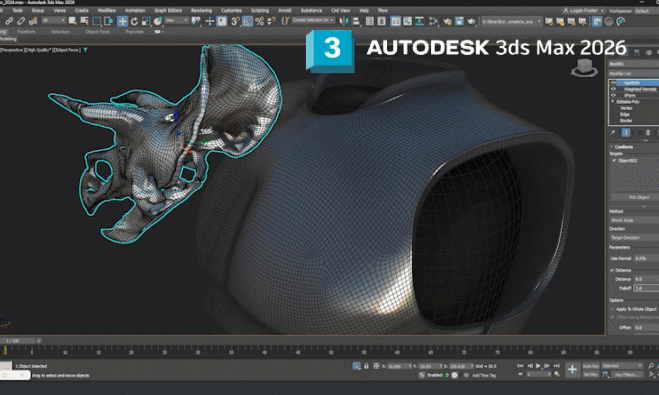Collapse the Editable Poly stack entry
This screenshot has height=395, width=659.
[x=612, y=102]
